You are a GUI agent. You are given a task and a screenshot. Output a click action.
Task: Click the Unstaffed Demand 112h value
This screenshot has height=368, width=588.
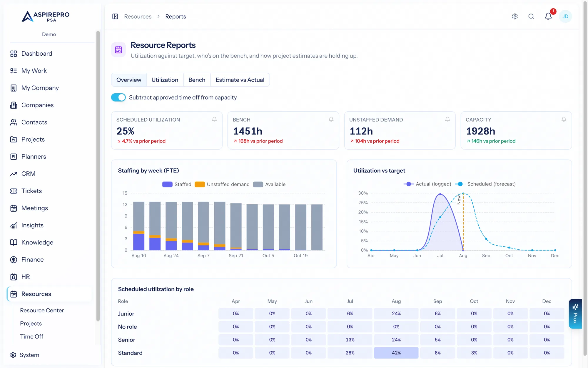[361, 131]
